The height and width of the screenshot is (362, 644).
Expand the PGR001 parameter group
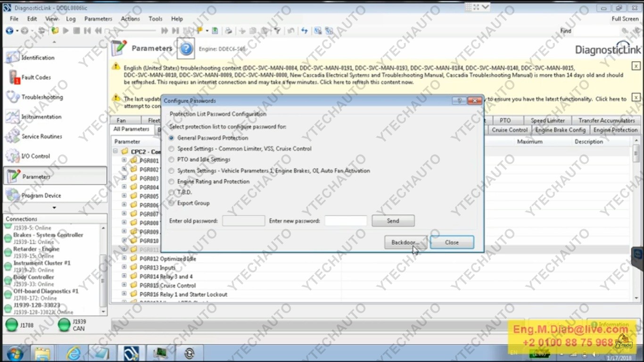click(124, 160)
